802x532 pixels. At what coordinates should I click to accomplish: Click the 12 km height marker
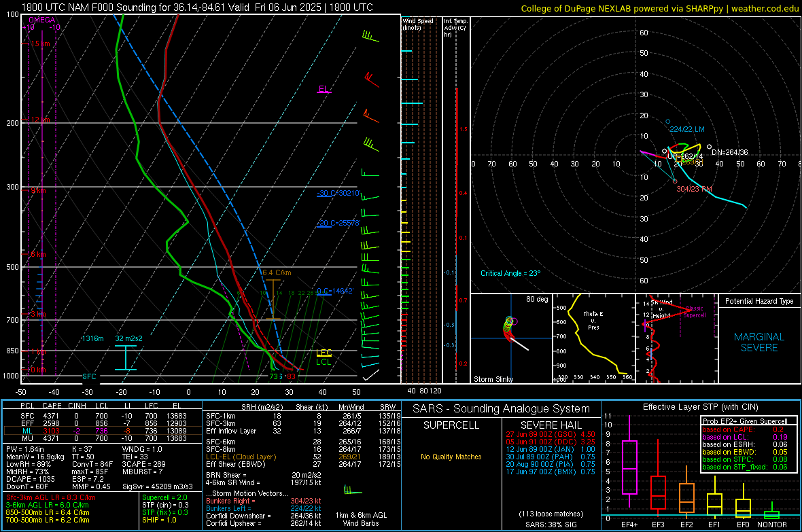(40, 120)
